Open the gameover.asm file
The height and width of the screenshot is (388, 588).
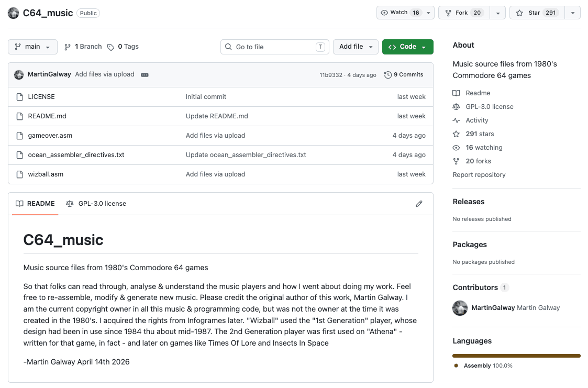50,136
